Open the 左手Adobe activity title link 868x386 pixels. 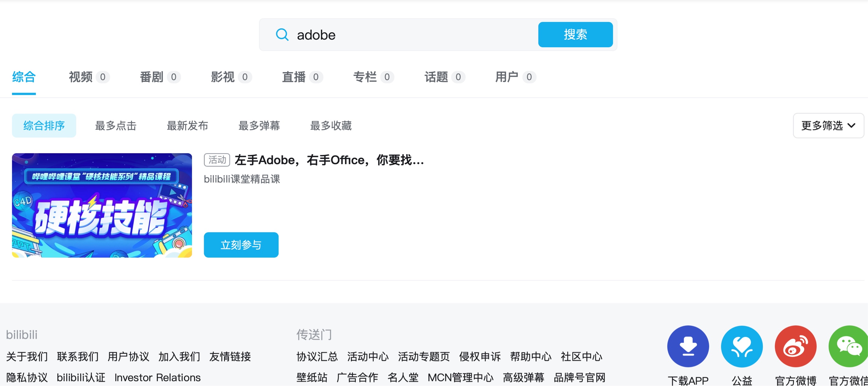329,160
